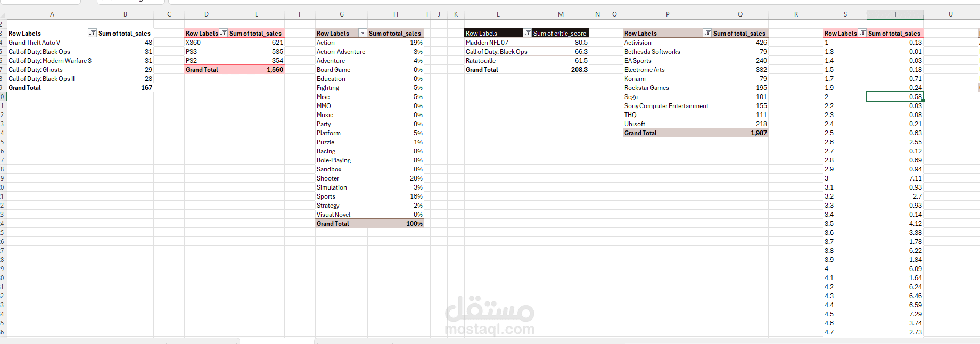Viewport: 980px width, 344px height.
Task: Select column G header
Action: pyautogui.click(x=342, y=14)
